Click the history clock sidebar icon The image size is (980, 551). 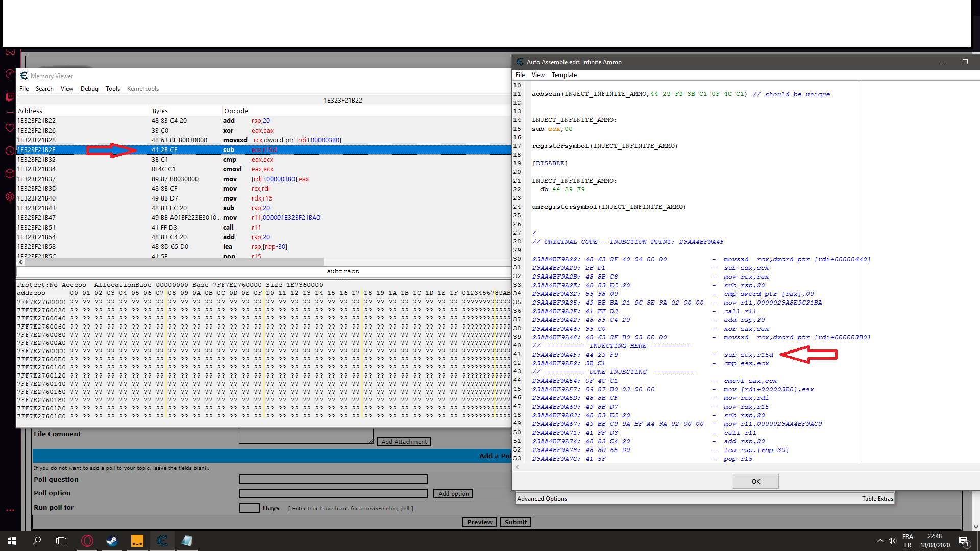pos(10,151)
